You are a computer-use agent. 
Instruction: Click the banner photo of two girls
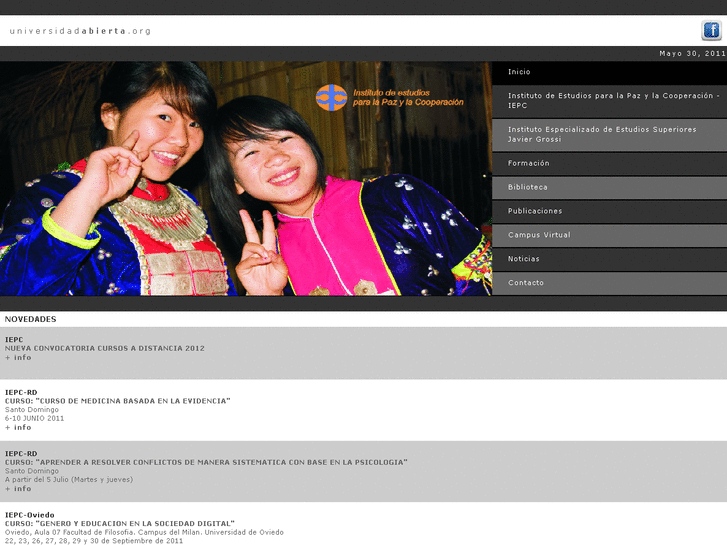246,179
